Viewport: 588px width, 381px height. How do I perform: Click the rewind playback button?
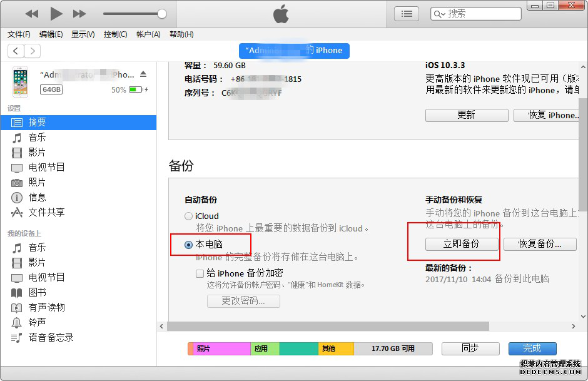pyautogui.click(x=32, y=14)
